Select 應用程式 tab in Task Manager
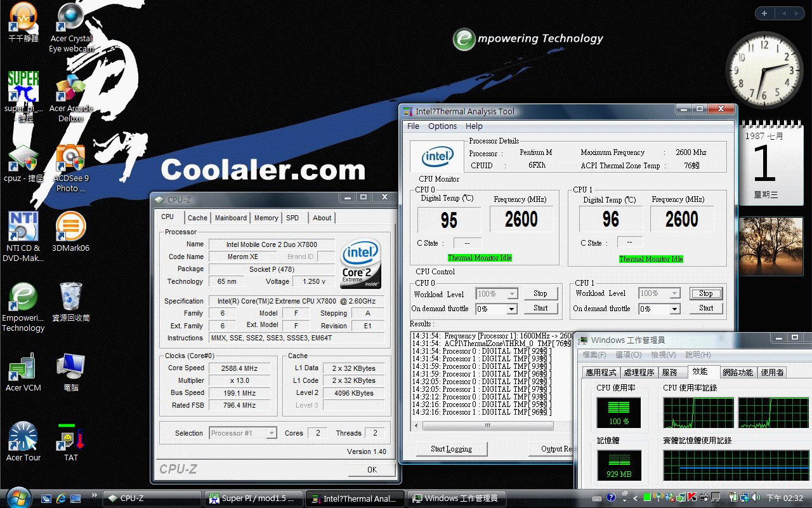Viewport: 812px width, 508px height. 601,373
